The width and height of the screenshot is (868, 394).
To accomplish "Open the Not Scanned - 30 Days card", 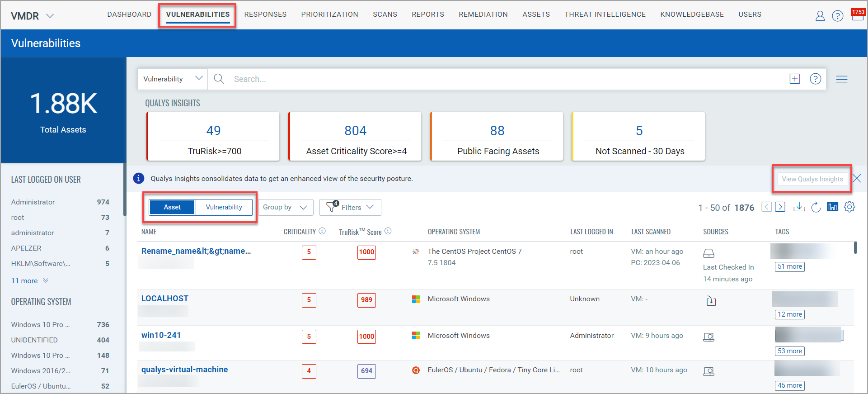I will tap(639, 136).
